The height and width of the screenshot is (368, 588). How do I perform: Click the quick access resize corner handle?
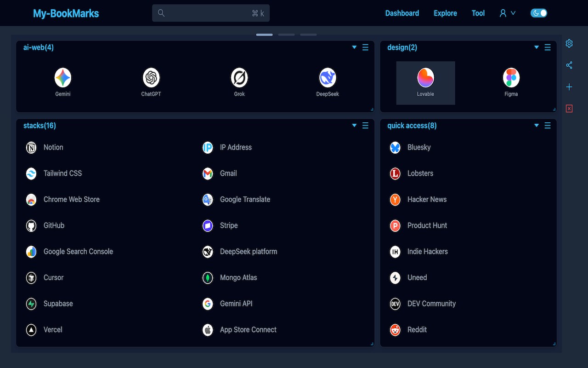554,344
